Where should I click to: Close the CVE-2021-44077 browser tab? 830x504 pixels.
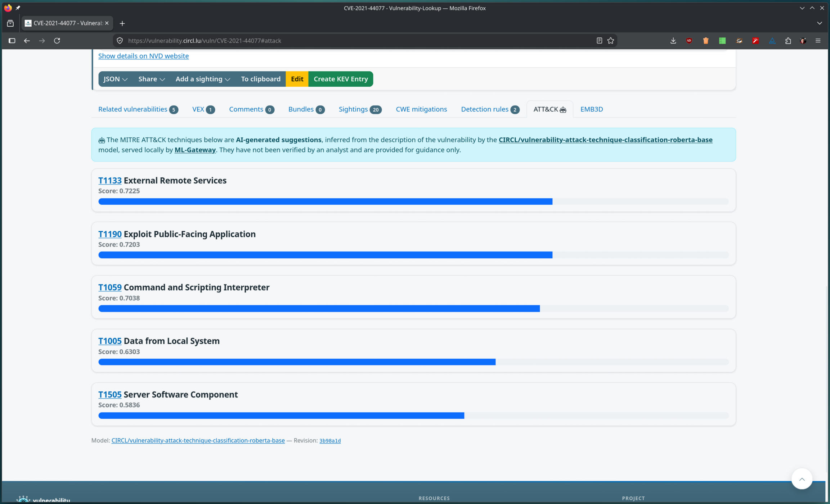pos(107,23)
